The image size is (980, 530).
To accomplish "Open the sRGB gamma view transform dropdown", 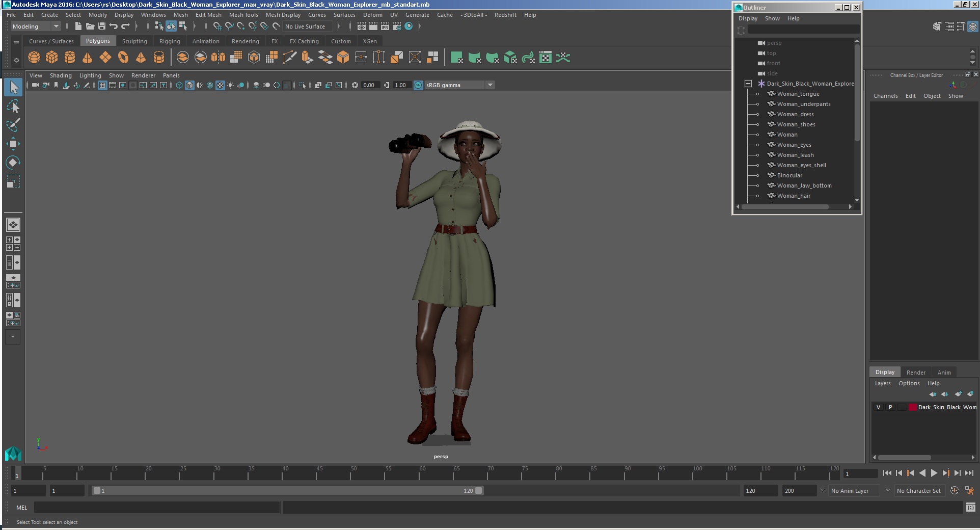I will (x=460, y=85).
